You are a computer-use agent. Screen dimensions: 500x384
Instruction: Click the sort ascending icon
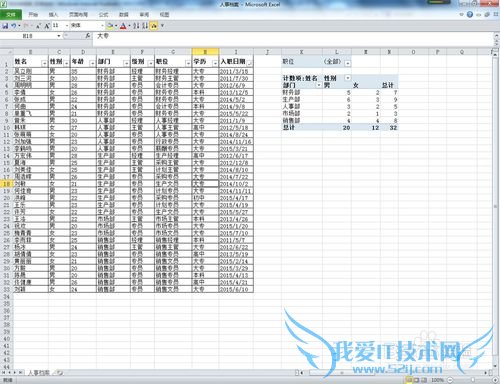(136, 26)
